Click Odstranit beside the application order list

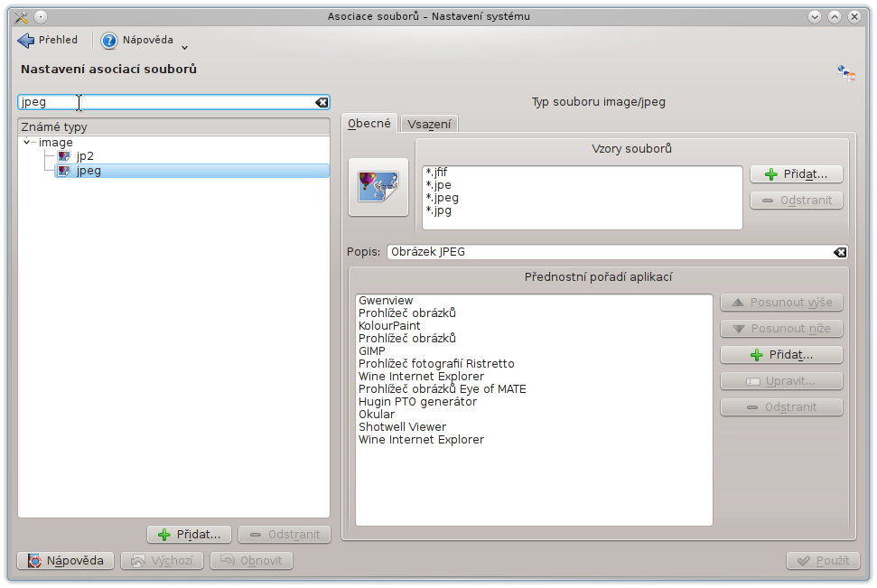(781, 407)
